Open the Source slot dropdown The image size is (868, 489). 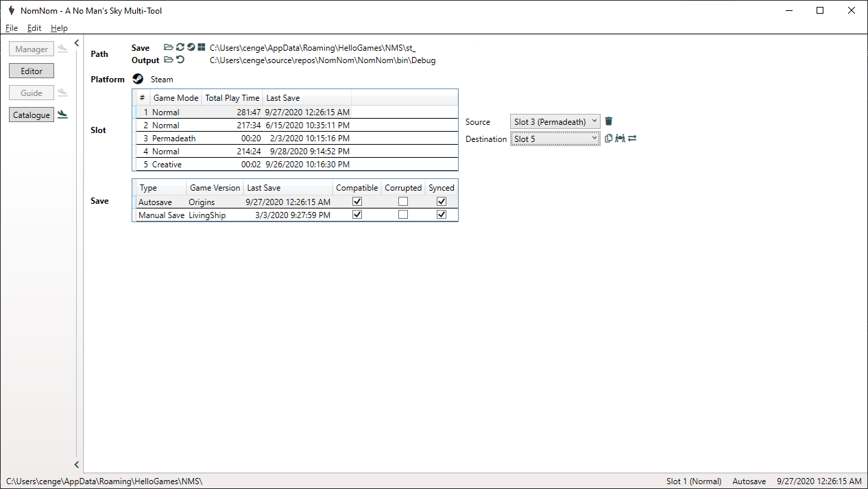[555, 121]
